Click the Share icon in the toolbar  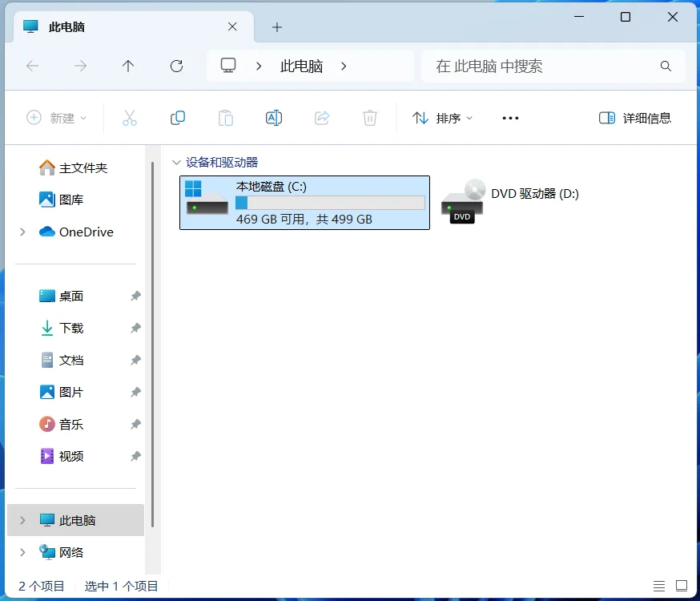[322, 117]
